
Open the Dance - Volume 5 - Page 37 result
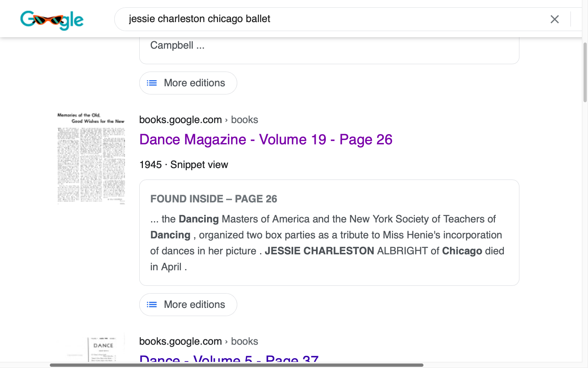coord(229,358)
